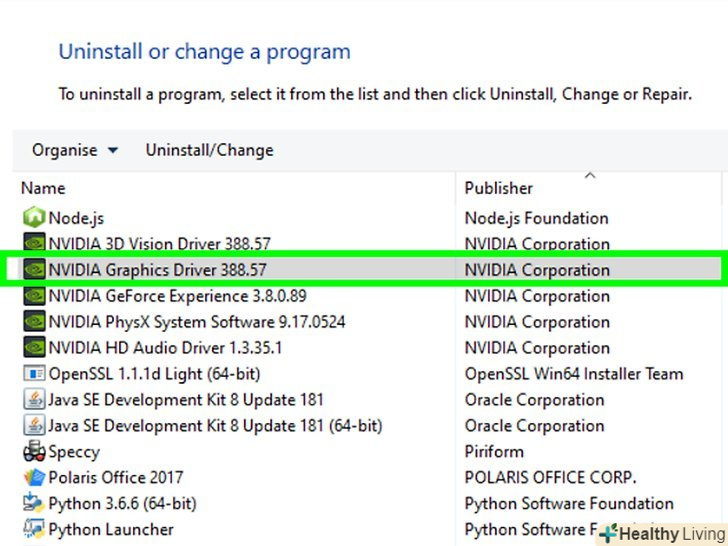Click the Python Launcher icon
The width and height of the screenshot is (728, 546).
pyautogui.click(x=34, y=529)
